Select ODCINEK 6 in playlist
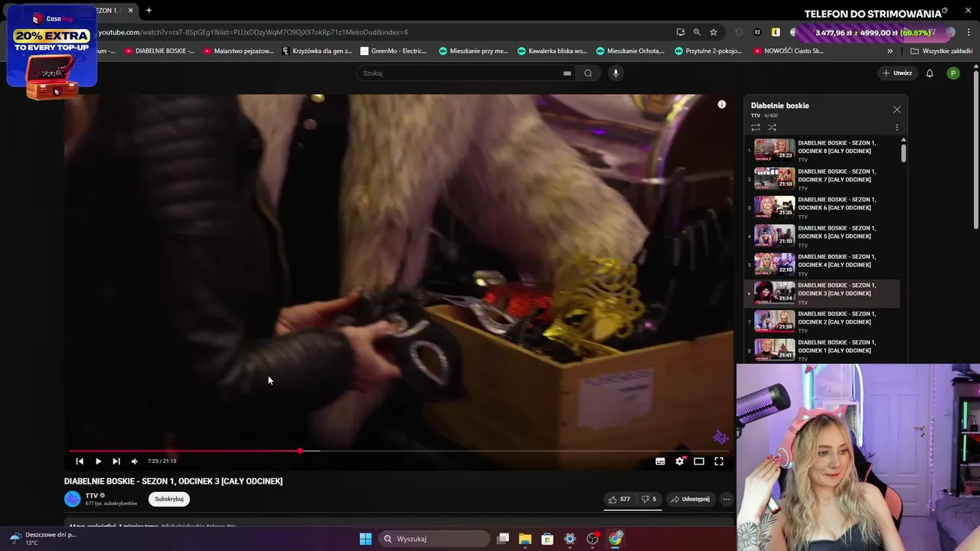Viewport: 980px width, 551px height. pyautogui.click(x=823, y=207)
